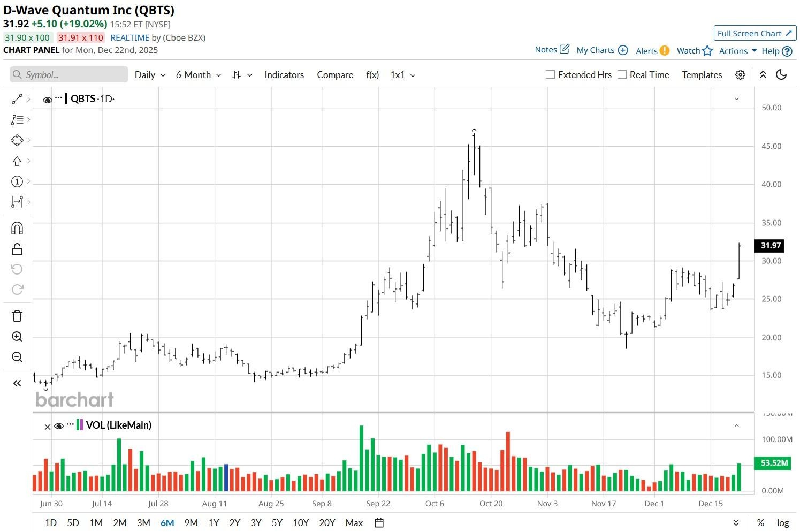Collapse the left drawing toolbar
This screenshot has height=532, width=800.
pyautogui.click(x=17, y=383)
